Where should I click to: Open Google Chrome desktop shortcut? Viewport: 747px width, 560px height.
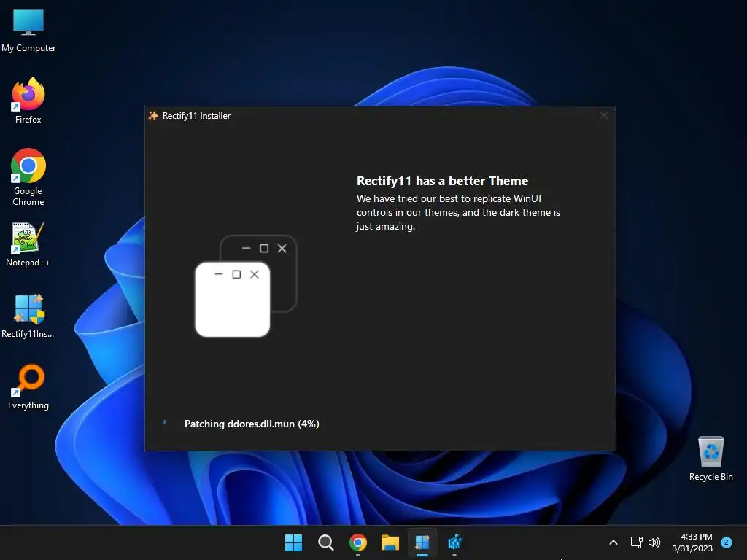click(28, 176)
